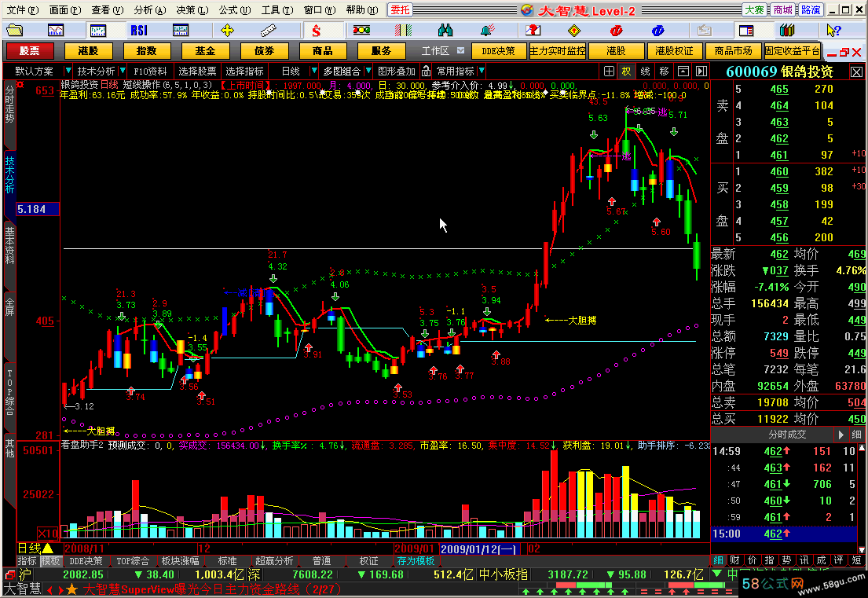The image size is (868, 598).
Task: Select the 技术分析 vertical side tab
Action: coord(10,174)
